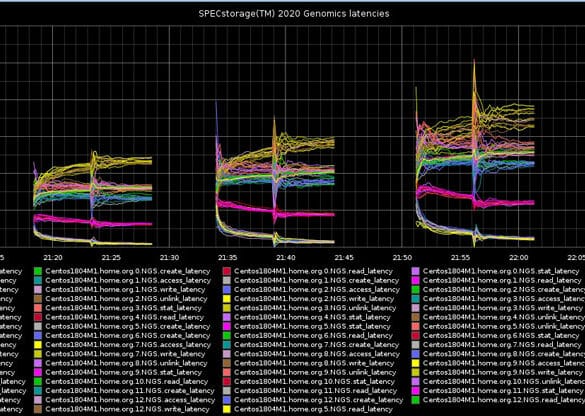
Task: Select legend entry 8.NGS.unlink_latency
Action: click(x=126, y=363)
